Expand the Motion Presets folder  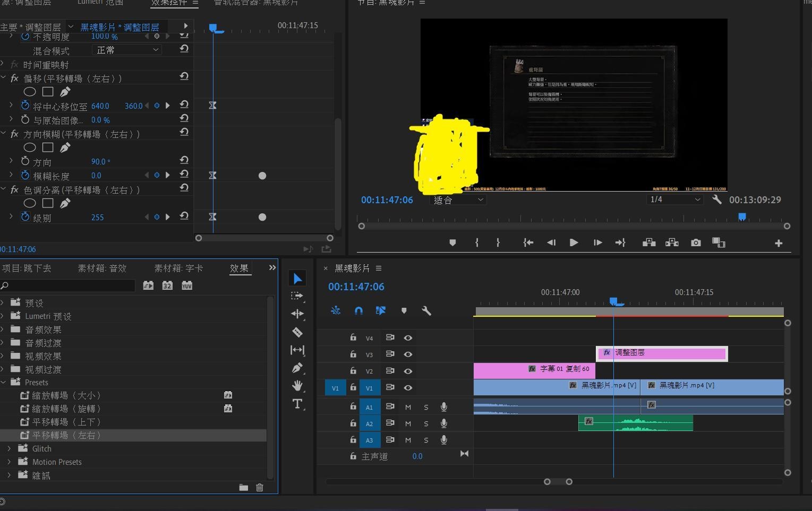(9, 462)
